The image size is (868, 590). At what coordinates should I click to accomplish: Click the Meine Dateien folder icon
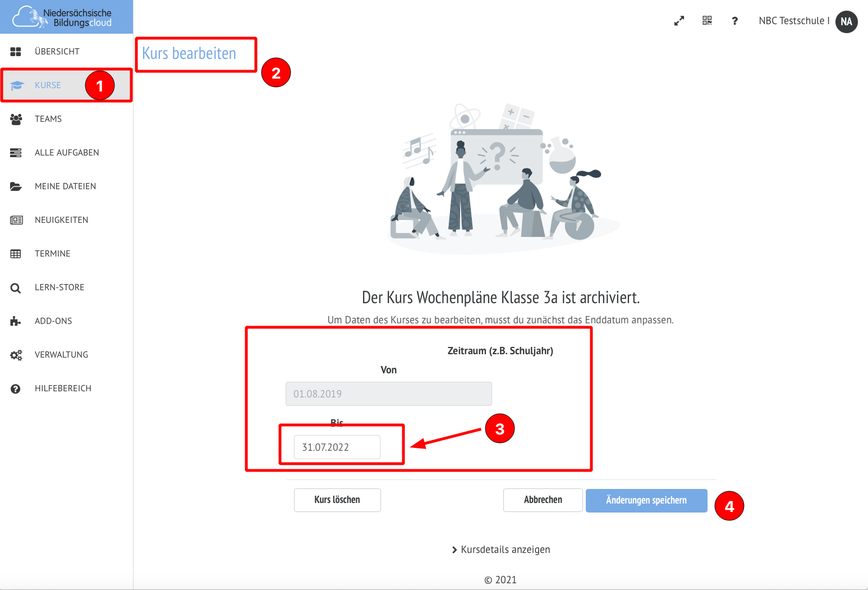(16, 186)
